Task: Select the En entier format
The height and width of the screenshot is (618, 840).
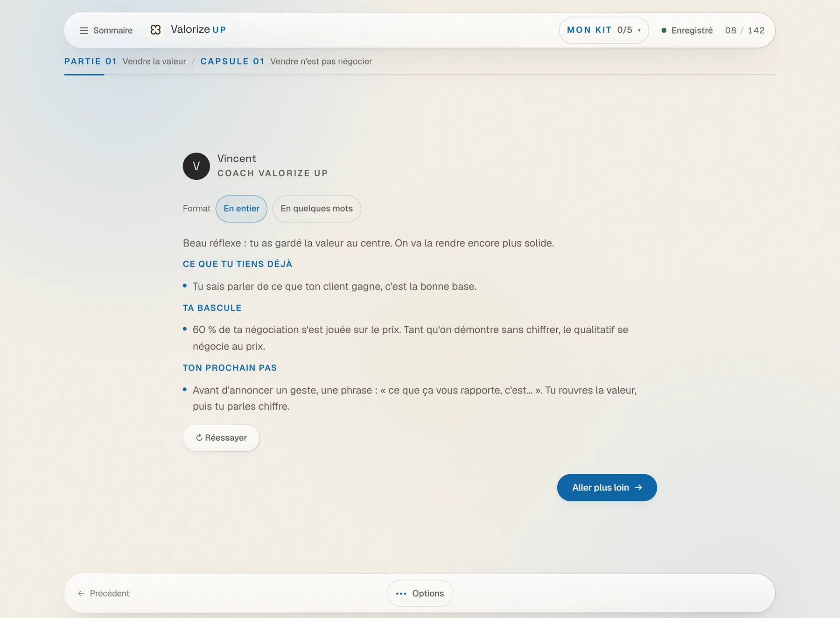Action: click(241, 209)
